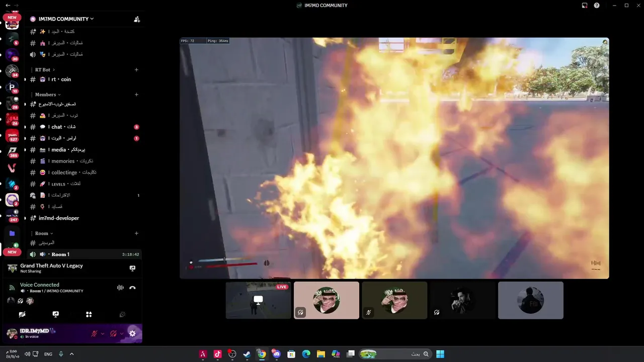Viewport: 644px width, 362px height.
Task: Select the gray background participant tile
Action: (x=531, y=300)
